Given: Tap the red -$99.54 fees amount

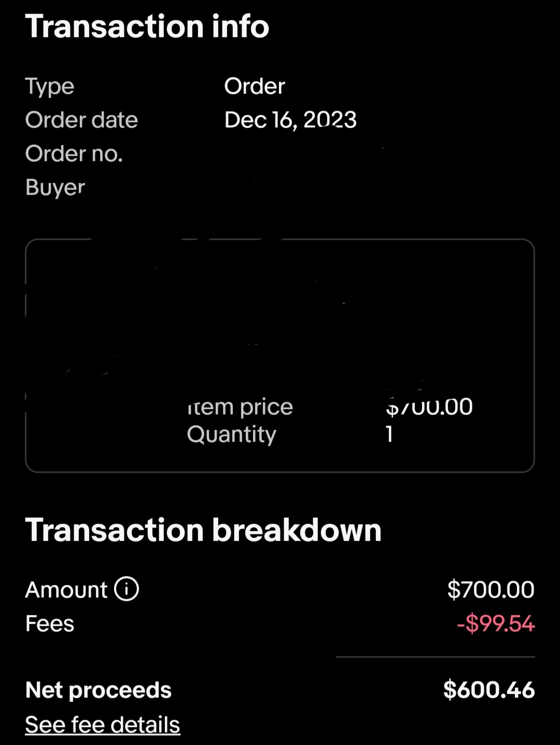Looking at the screenshot, I should pos(496,624).
